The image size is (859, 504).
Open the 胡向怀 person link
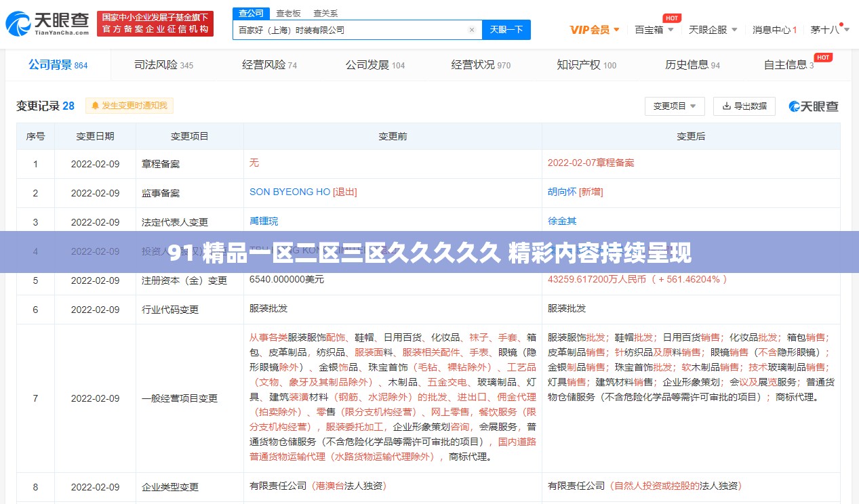(x=562, y=192)
